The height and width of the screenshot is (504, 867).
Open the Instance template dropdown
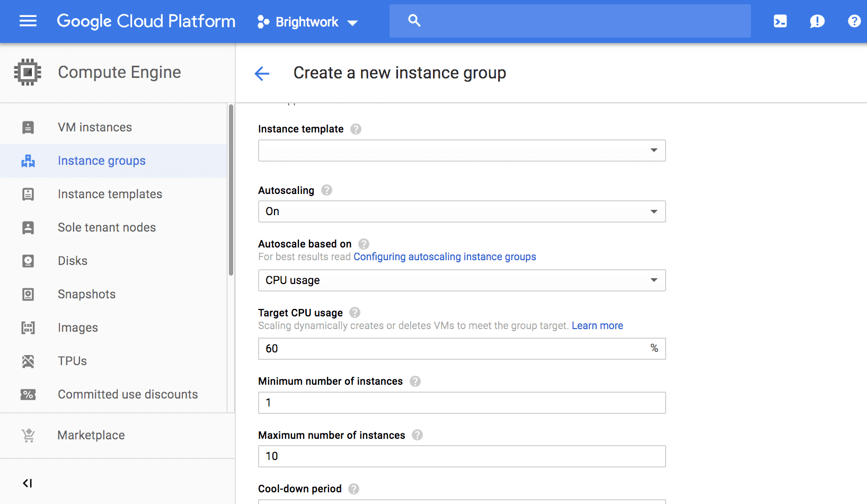click(x=462, y=151)
